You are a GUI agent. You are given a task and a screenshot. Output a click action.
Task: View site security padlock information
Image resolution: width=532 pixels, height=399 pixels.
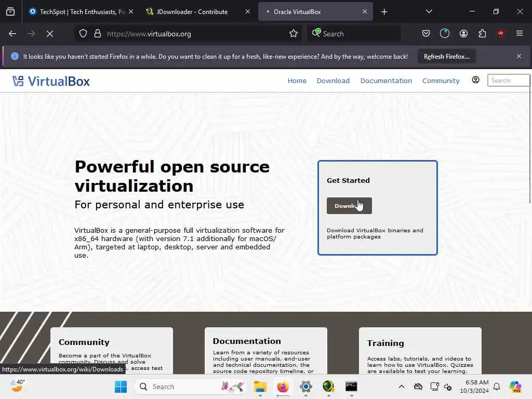click(x=97, y=34)
